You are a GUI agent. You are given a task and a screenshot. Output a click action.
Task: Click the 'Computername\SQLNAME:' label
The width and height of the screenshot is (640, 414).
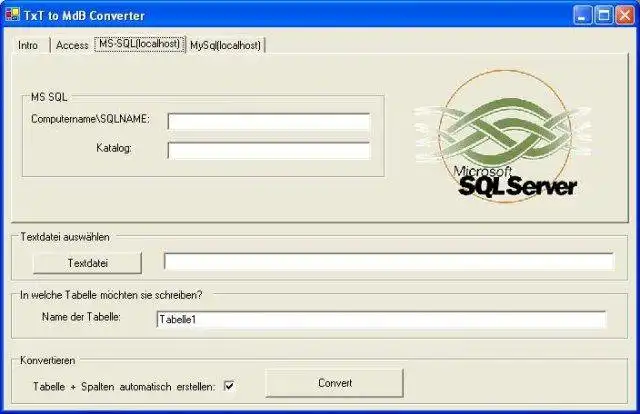[90, 119]
